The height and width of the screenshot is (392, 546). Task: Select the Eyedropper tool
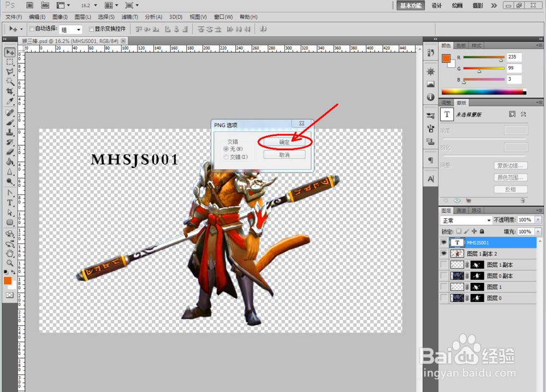pos(10,101)
